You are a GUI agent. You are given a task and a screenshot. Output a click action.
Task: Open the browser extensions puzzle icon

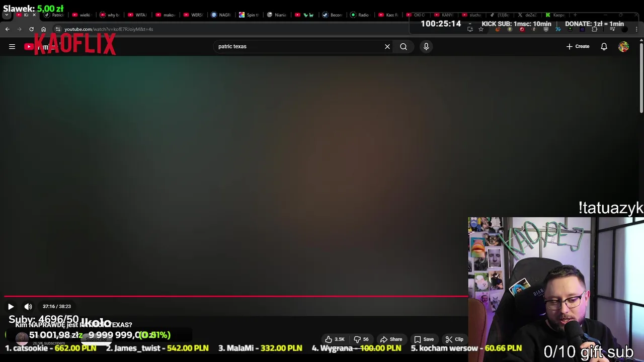tap(594, 29)
